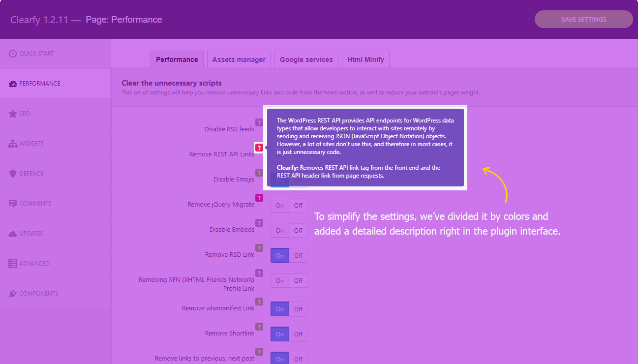Open the Widgets section in sidebar

pyautogui.click(x=55, y=144)
